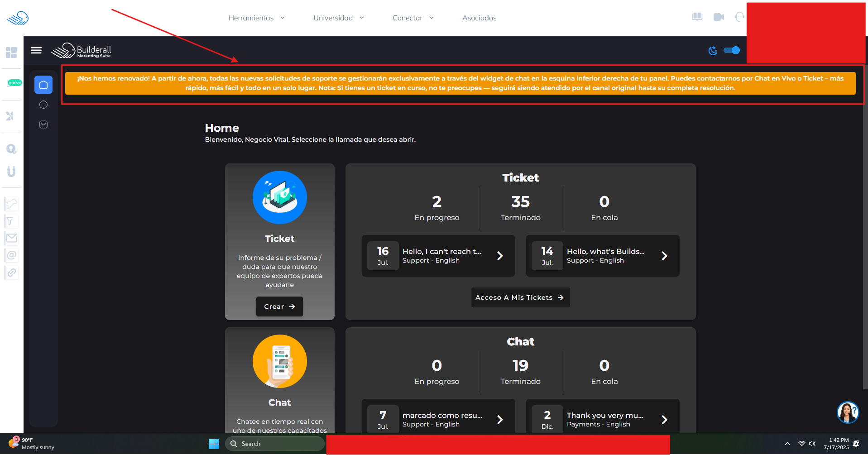The image size is (868, 455).
Task: Open the 16 Jul. ticket entry
Action: (438, 256)
